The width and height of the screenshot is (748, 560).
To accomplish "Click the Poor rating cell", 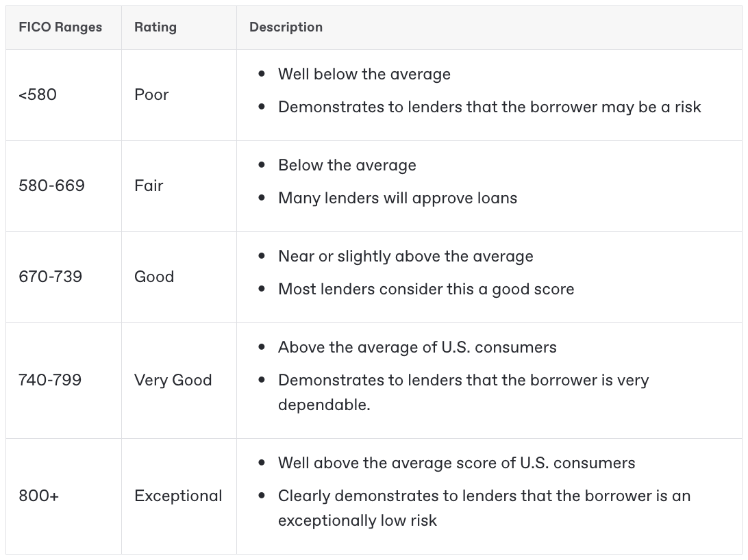I will [151, 94].
